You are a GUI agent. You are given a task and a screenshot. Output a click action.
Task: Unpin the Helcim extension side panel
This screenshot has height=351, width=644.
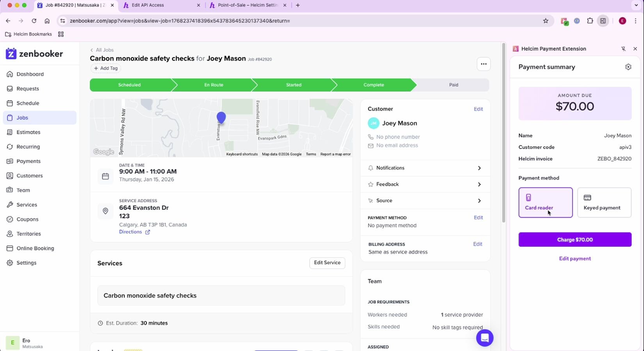[623, 49]
